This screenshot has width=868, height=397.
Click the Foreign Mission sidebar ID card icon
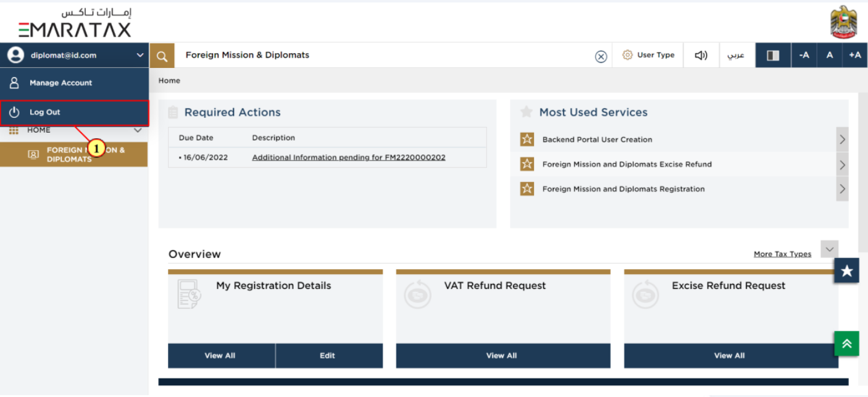pyautogui.click(x=33, y=154)
